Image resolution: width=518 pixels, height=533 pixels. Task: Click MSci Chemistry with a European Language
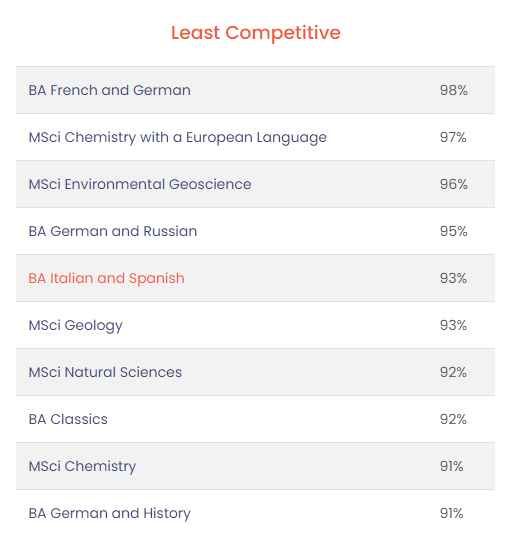[177, 138]
